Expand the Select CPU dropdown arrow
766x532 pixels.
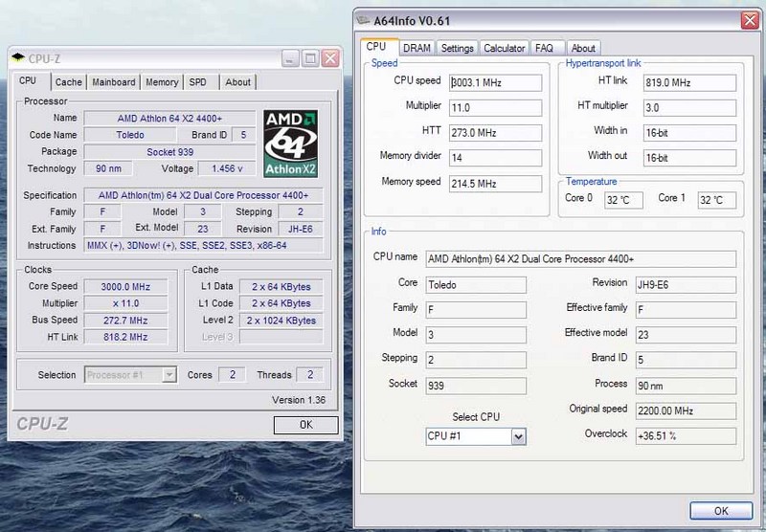point(518,436)
